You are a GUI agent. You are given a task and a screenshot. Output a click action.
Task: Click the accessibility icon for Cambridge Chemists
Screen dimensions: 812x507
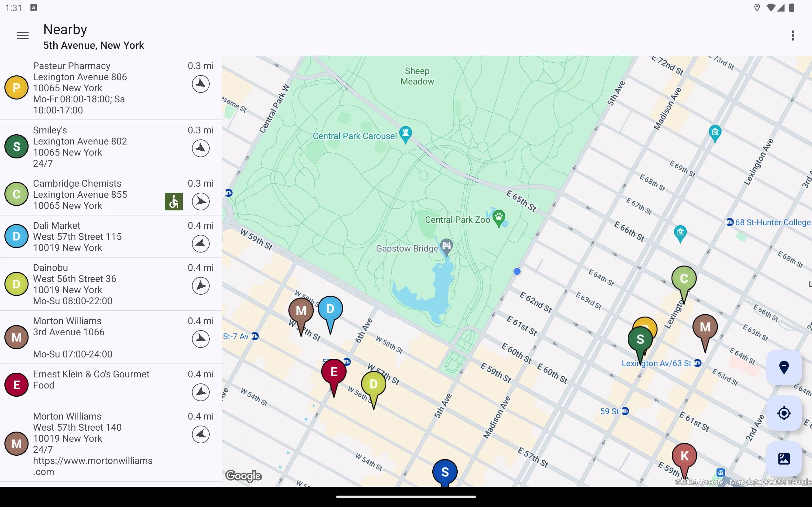click(x=174, y=201)
